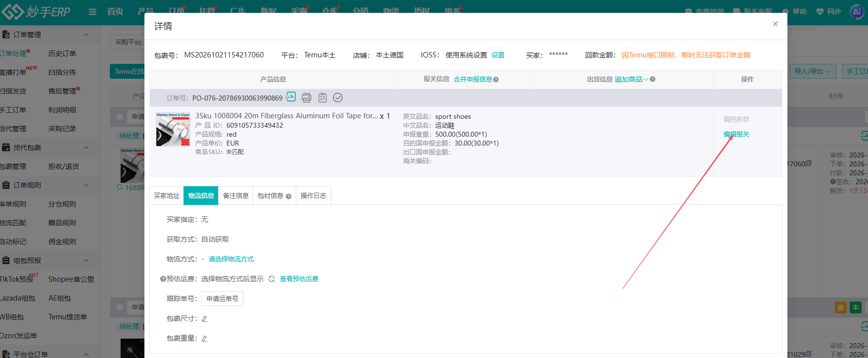868x358 pixels.
Task: Collapse the 组包预报 sidebar section
Action: (x=87, y=260)
